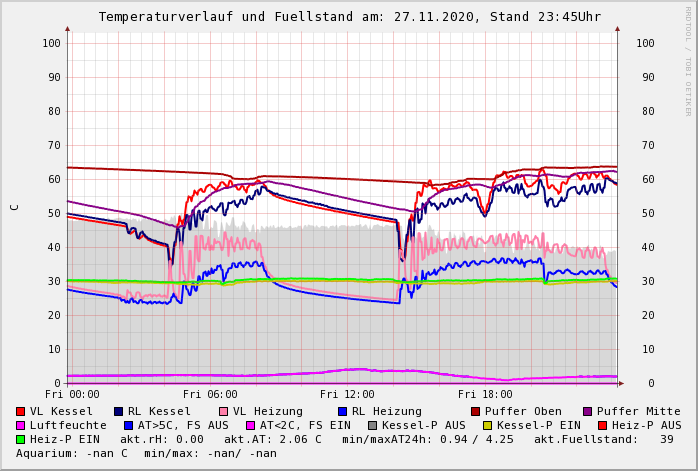Click the magenta Luftfeuchte legend swatch
The height and width of the screenshot is (471, 698).
(x=21, y=425)
